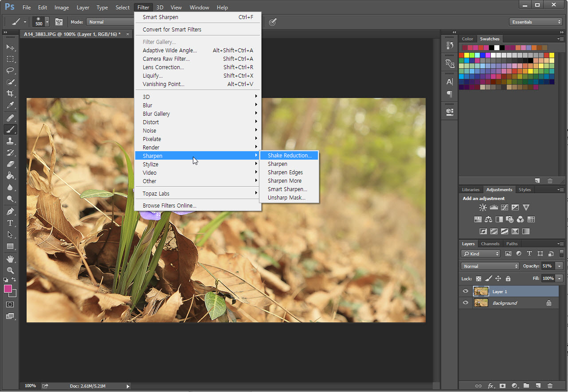The height and width of the screenshot is (392, 568).
Task: Toggle lock transparent pixels
Action: tap(478, 278)
